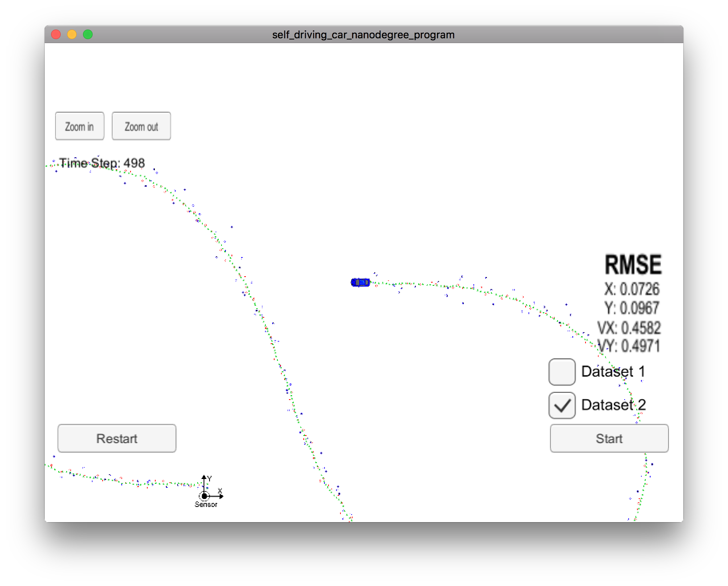The width and height of the screenshot is (728, 586).
Task: Minimize the simulator window
Action: [72, 35]
